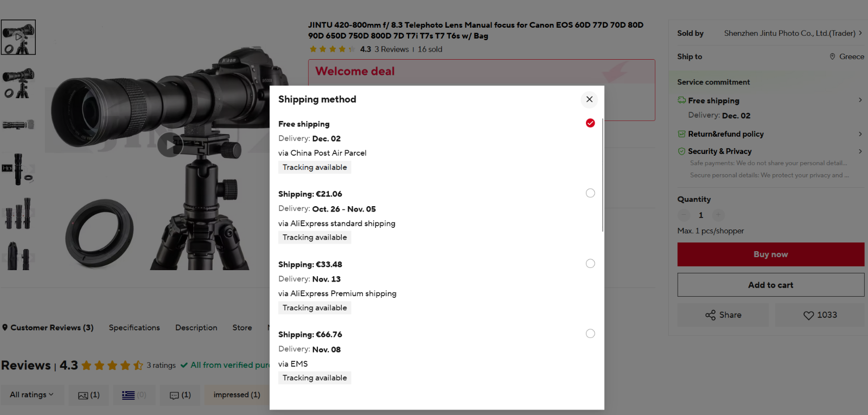Select the Free shipping radio option

tap(590, 123)
